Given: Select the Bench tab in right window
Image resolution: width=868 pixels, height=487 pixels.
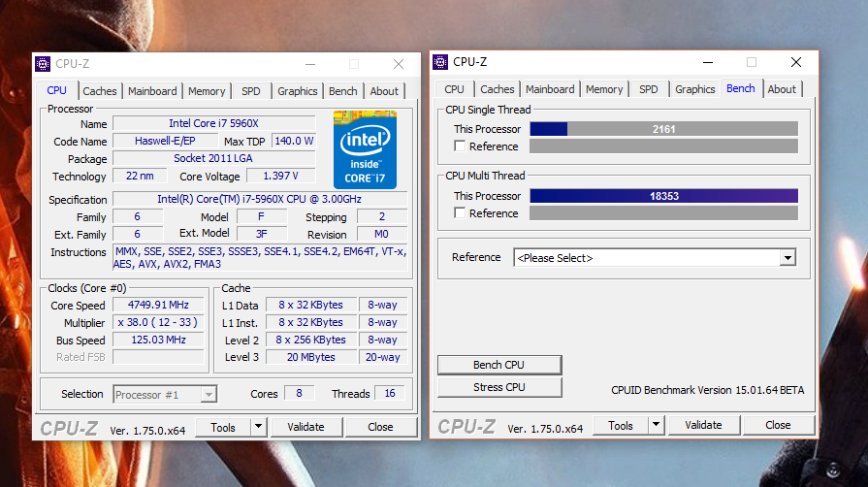Looking at the screenshot, I should [x=741, y=88].
